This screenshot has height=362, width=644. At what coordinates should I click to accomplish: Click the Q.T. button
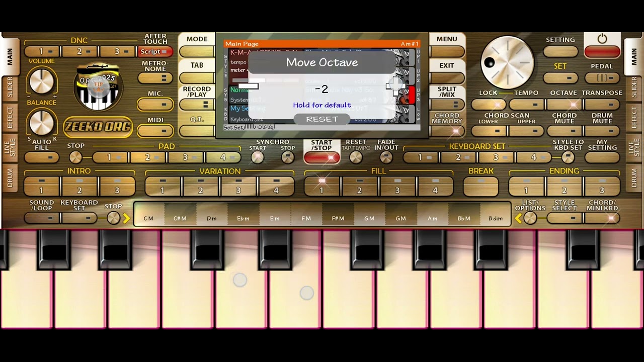[x=197, y=131]
